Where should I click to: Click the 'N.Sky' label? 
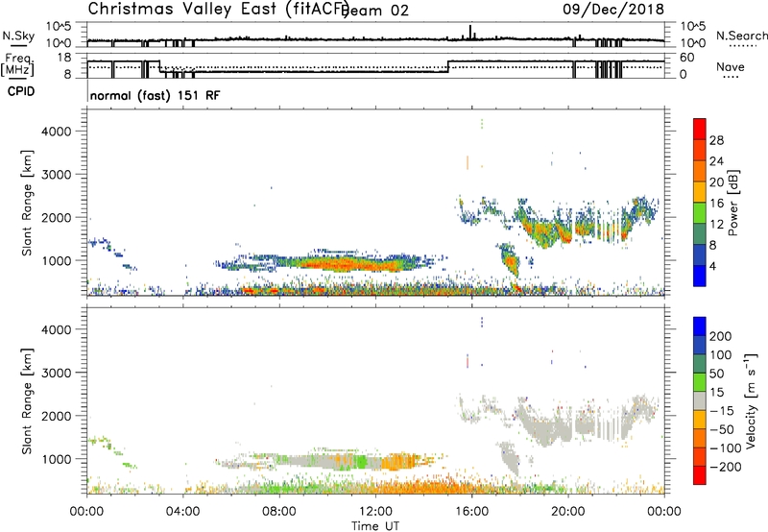[18, 36]
